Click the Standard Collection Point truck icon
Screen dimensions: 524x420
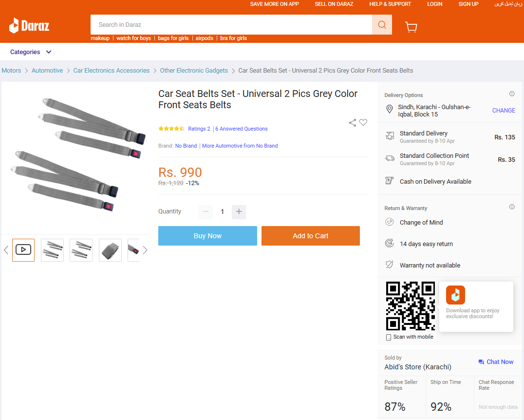coord(390,158)
